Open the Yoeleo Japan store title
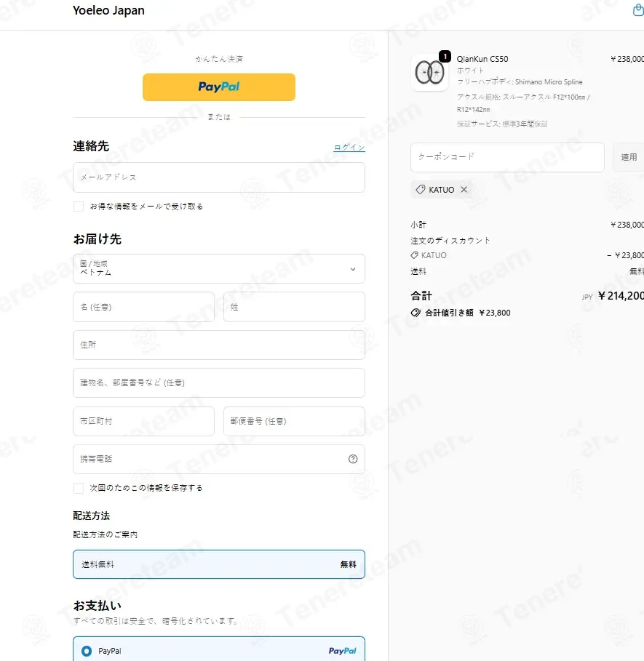Screen dimensions: 644x661 (x=108, y=10)
